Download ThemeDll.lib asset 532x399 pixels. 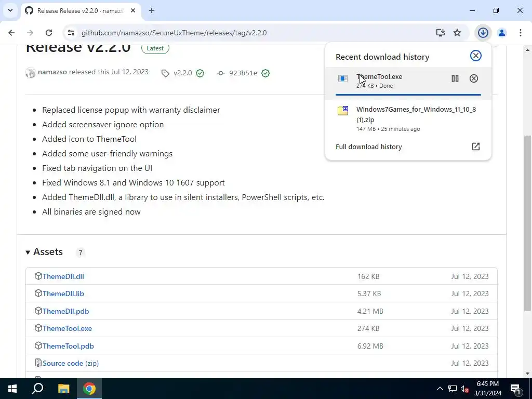point(63,294)
